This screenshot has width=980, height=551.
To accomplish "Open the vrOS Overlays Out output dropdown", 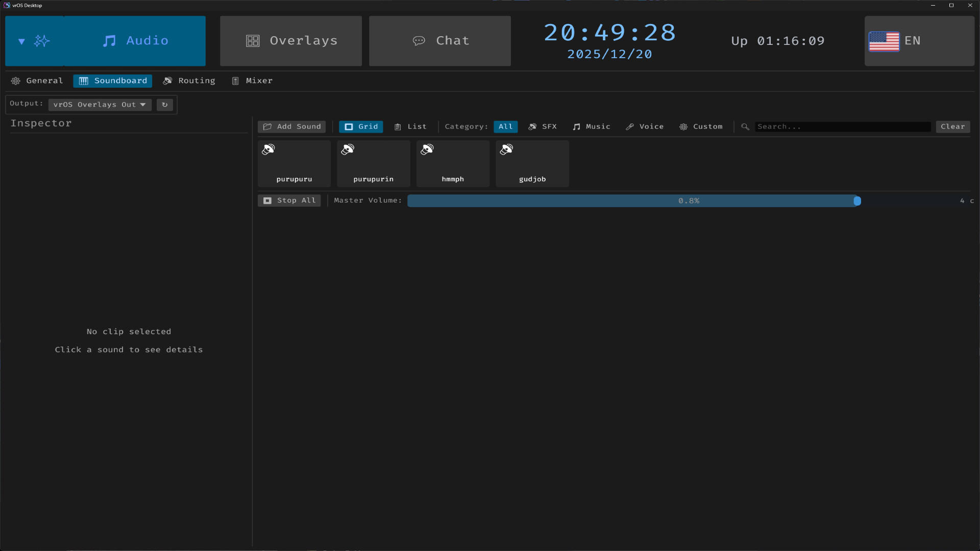I will (100, 105).
